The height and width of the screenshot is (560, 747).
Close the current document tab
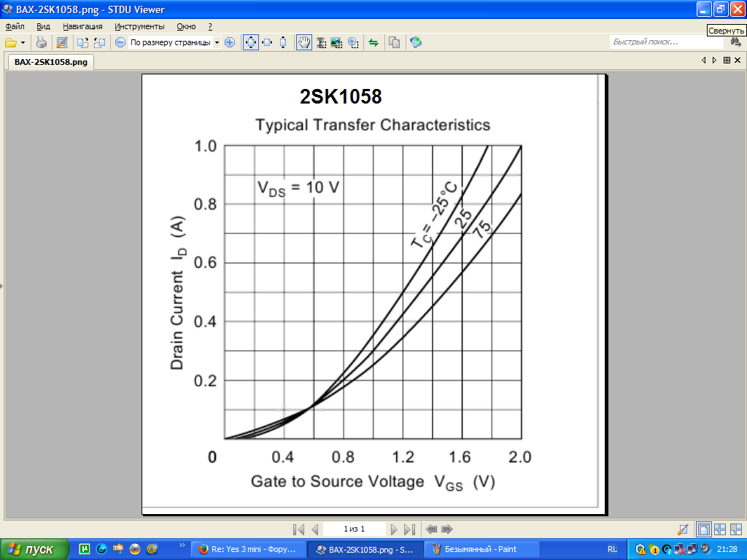tap(738, 61)
